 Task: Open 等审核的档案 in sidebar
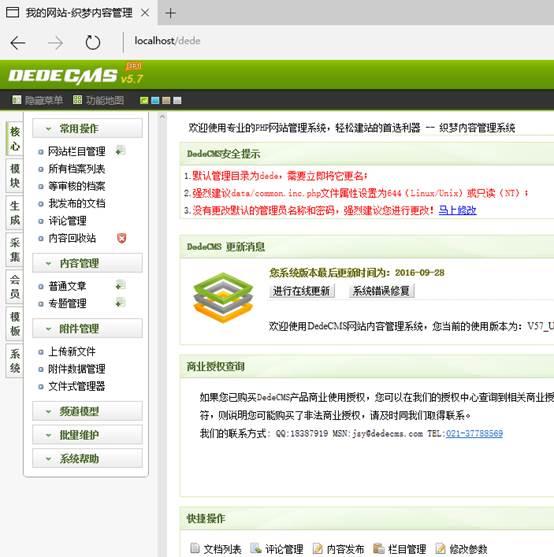(x=77, y=186)
